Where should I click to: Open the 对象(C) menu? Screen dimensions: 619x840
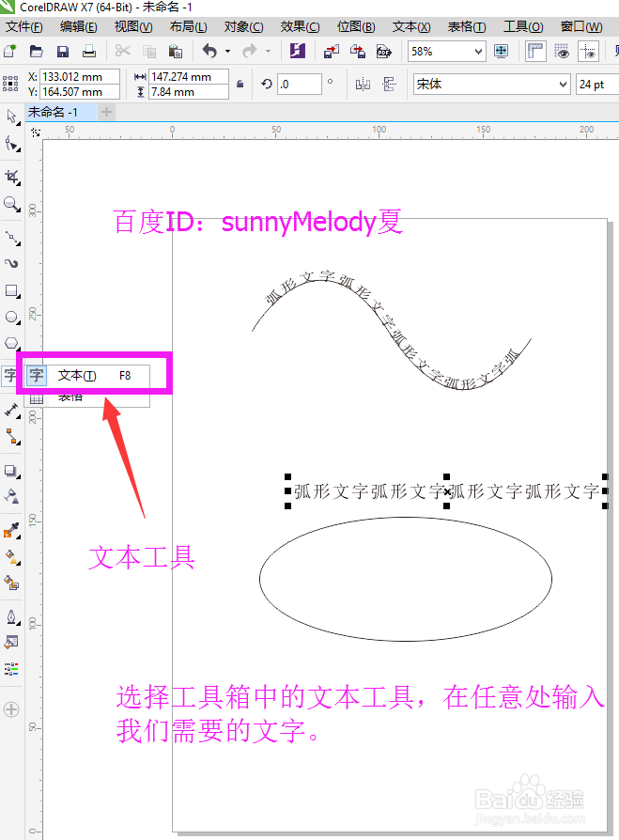coord(243,27)
